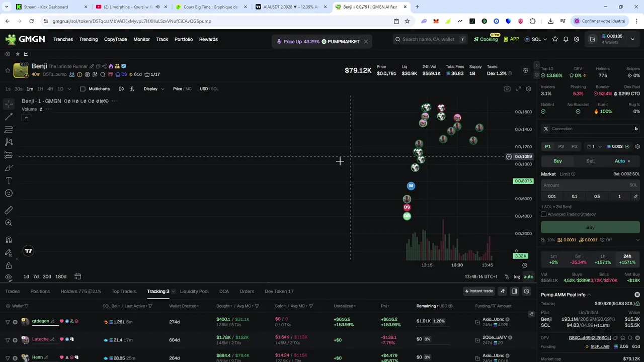Viewport: 644px width, 362px height.
Task: Select the crosshair cursor tool in chart sidebar
Action: click(x=9, y=104)
